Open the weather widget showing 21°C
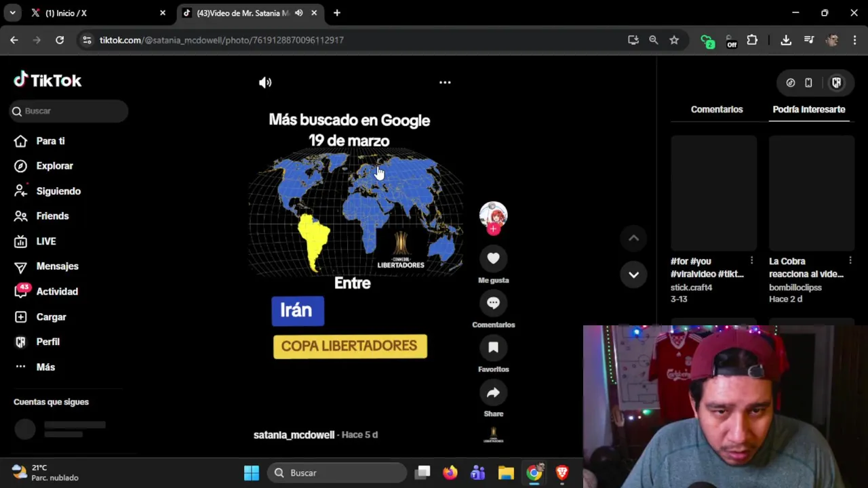Viewport: 868px width, 488px height. pos(45,472)
